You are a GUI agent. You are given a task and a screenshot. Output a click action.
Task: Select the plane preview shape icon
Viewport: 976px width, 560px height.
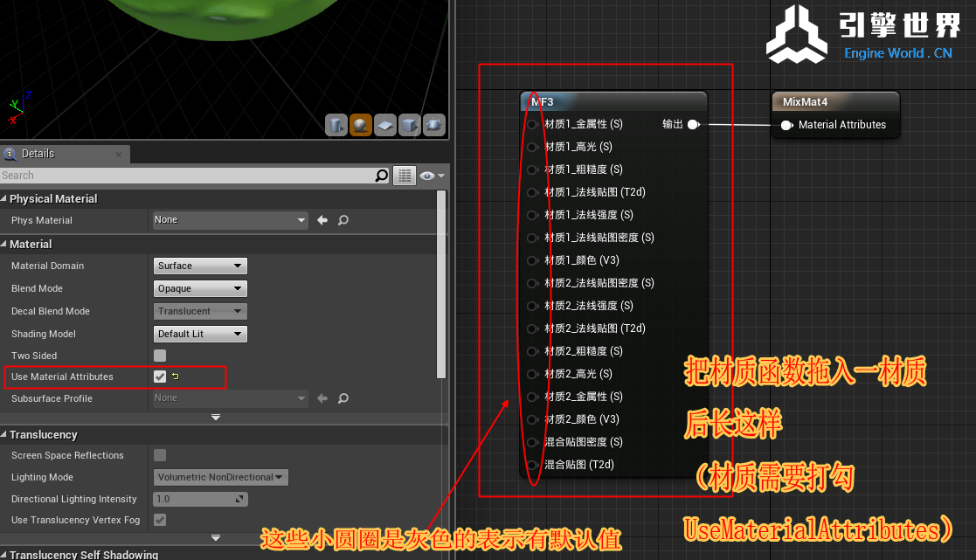[x=385, y=125]
